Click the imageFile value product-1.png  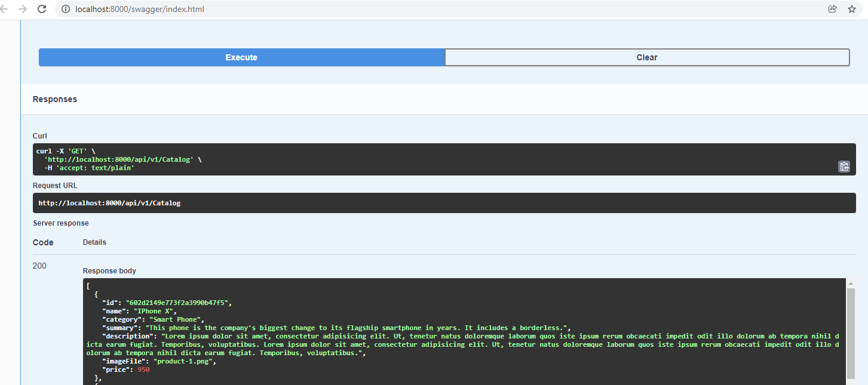[x=184, y=361]
